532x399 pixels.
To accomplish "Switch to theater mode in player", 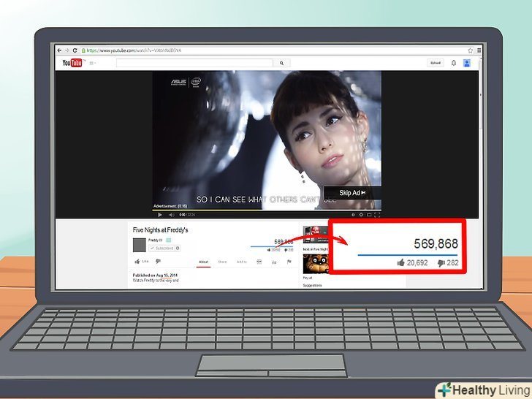I will point(369,215).
